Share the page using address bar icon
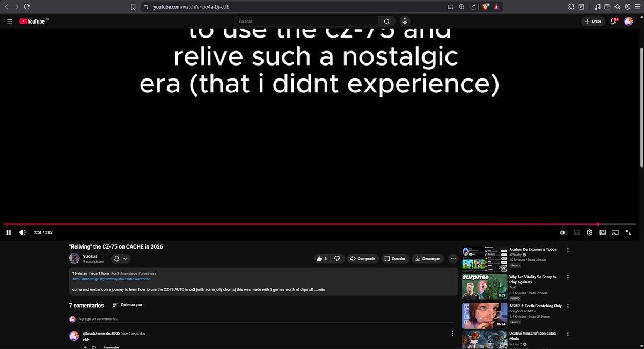This screenshot has height=349, width=644. 473,7
